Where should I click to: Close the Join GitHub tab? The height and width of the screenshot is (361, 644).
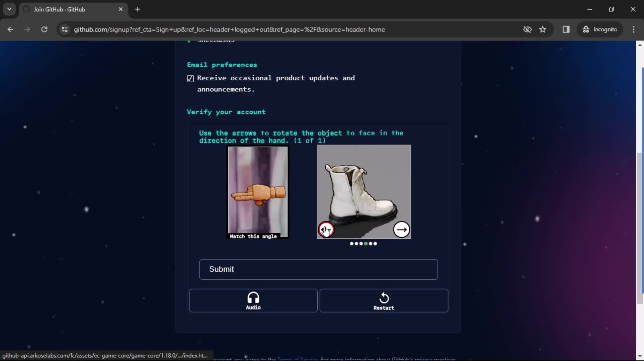[120, 9]
